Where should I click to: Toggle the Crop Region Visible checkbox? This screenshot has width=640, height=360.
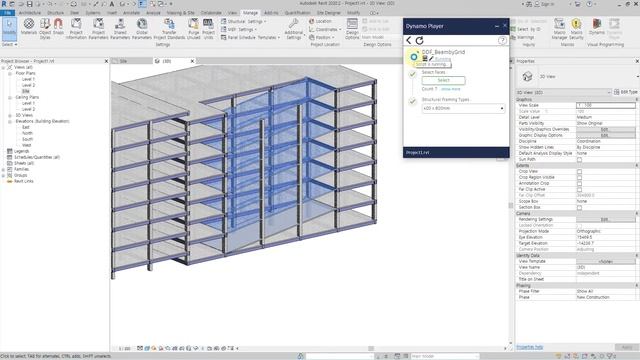tap(579, 178)
